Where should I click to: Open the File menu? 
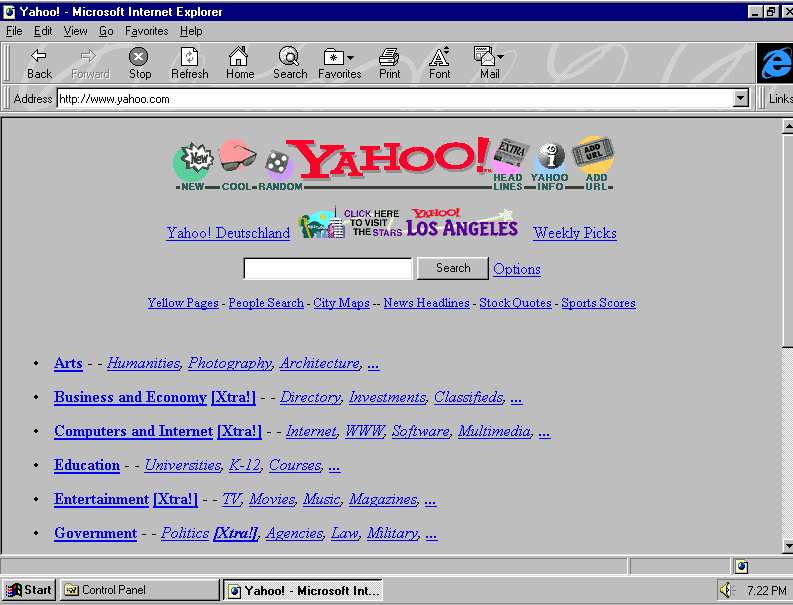coord(14,31)
